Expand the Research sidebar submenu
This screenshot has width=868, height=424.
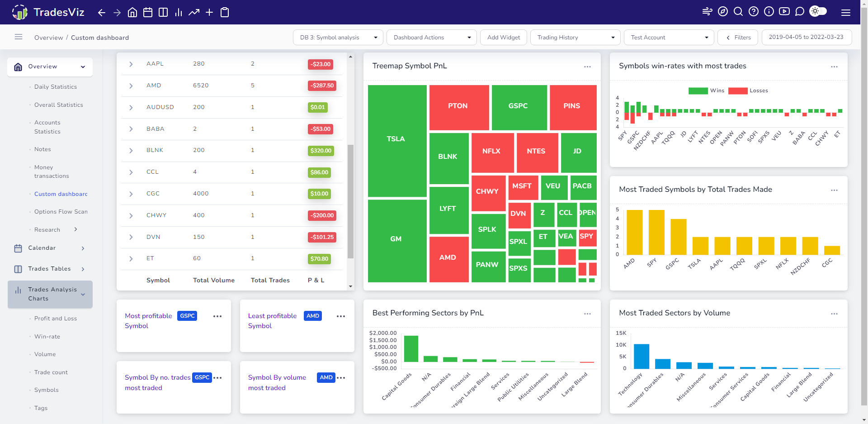coord(75,229)
